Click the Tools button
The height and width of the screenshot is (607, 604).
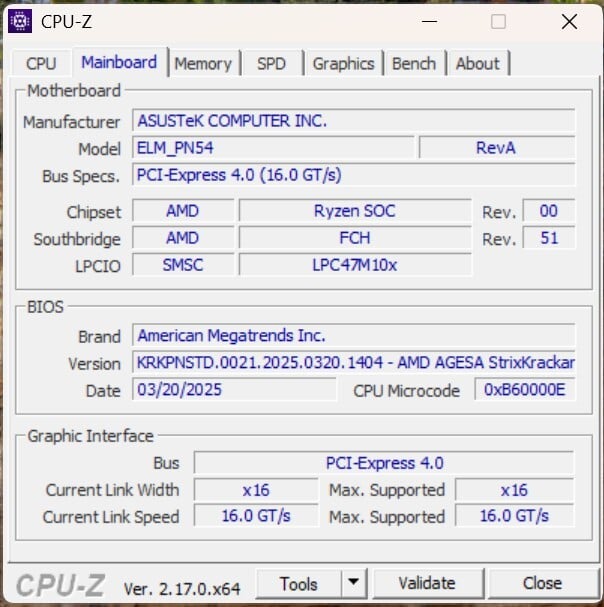coord(298,583)
